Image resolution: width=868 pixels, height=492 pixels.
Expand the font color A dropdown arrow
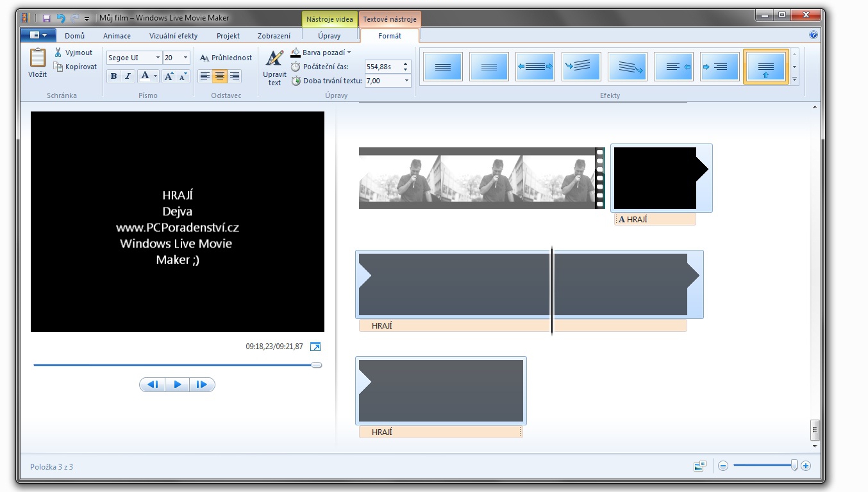(x=156, y=76)
